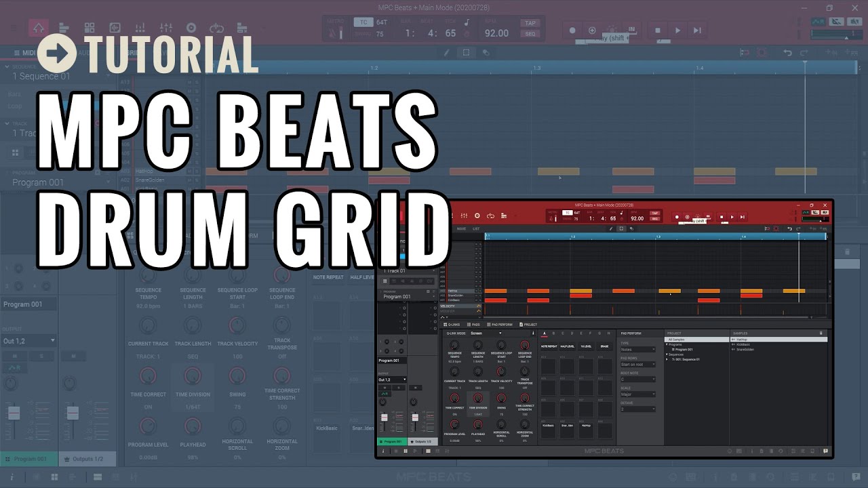This screenshot has height=488, width=868.
Task: Click the pad grid icon in background toolbar
Action: click(x=90, y=28)
